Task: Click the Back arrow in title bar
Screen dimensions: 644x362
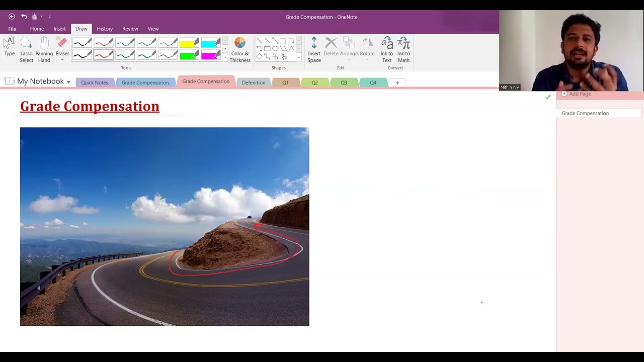Action: [x=12, y=17]
